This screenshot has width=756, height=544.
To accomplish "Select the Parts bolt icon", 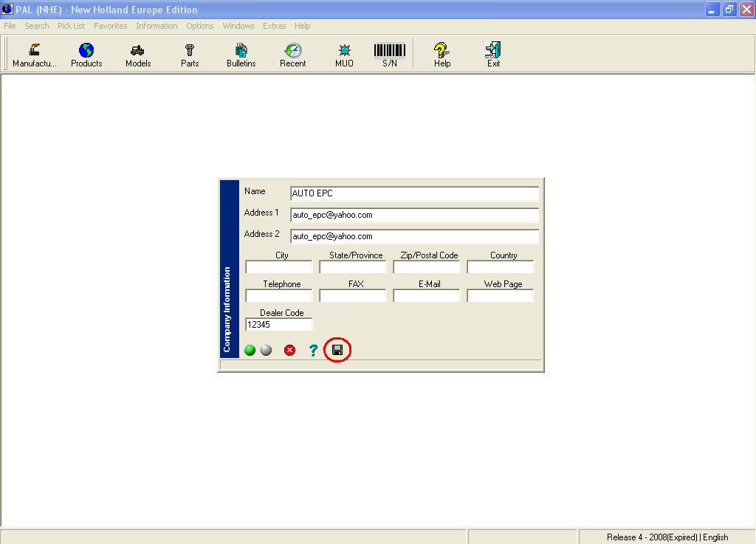I will pos(190,55).
